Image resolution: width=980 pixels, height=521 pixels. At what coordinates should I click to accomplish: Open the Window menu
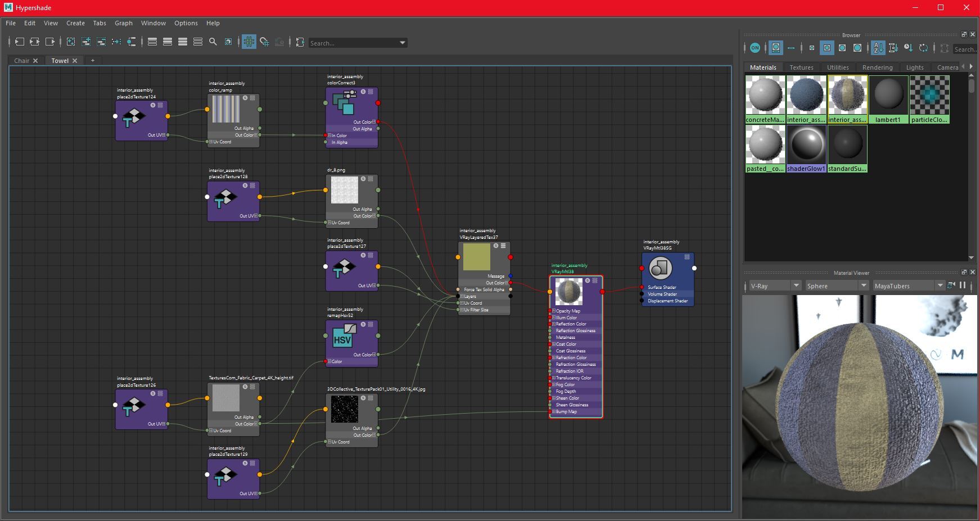(153, 23)
